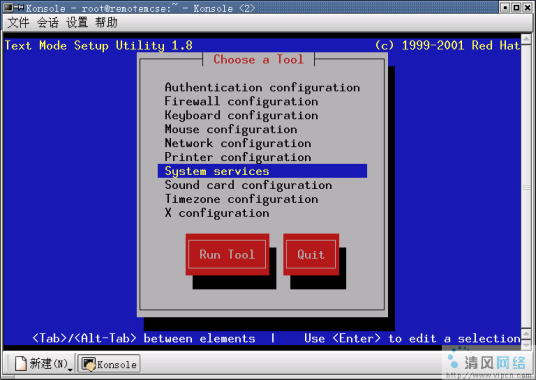The width and height of the screenshot is (536, 380).
Task: Click the Run Tool button
Action: (x=227, y=254)
